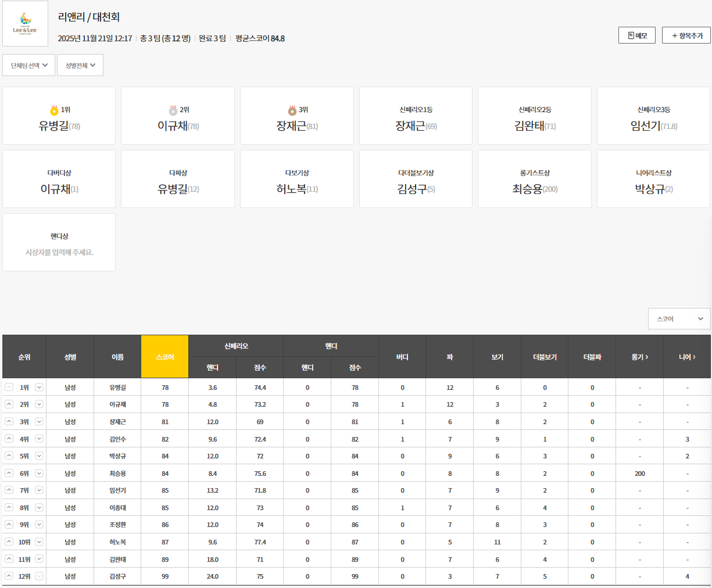Screen dimensions: 712x588
Task: Click the up arrow beside 12위 김성구
Action: (x=9, y=576)
